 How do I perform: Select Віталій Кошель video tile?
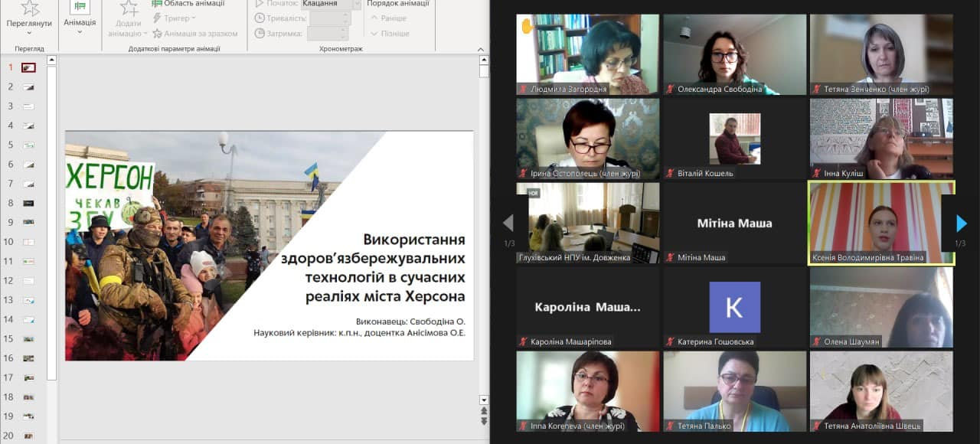[x=735, y=139]
